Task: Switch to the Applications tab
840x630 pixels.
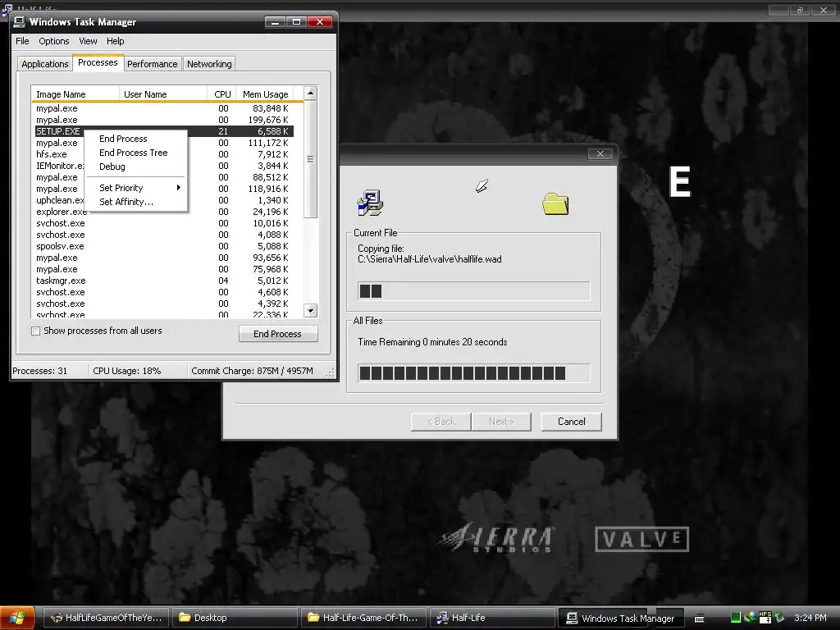Action: pyautogui.click(x=45, y=64)
